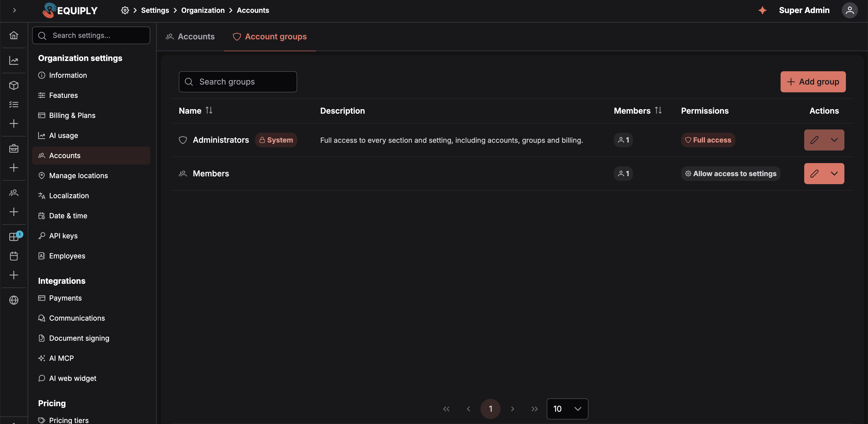Open the home icon in left rail

pos(14,35)
